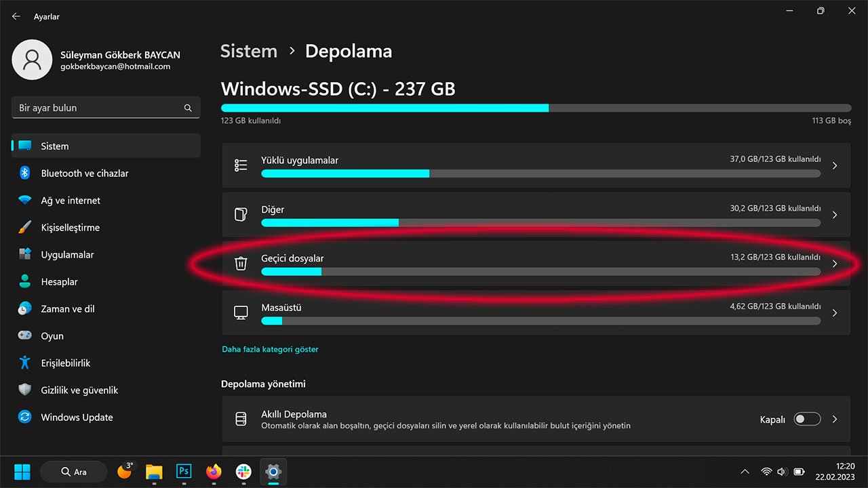868x488 pixels.
Task: Open Gizlilik ve güvenlik page
Action: [106, 390]
